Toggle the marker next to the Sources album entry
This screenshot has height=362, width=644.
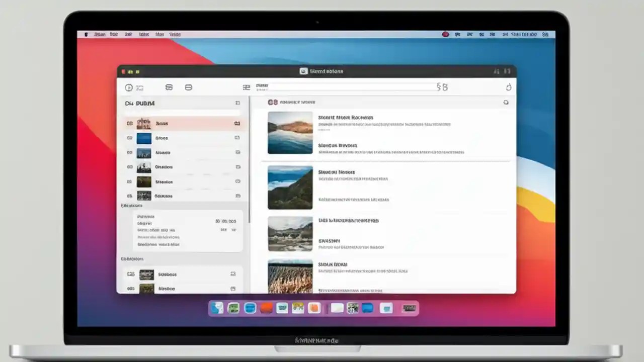point(237,196)
